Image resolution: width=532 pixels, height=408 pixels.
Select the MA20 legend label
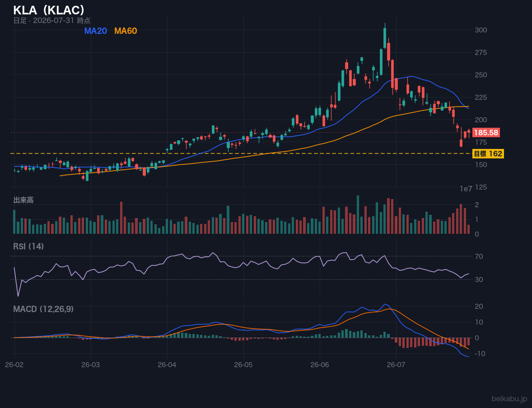pyautogui.click(x=95, y=31)
